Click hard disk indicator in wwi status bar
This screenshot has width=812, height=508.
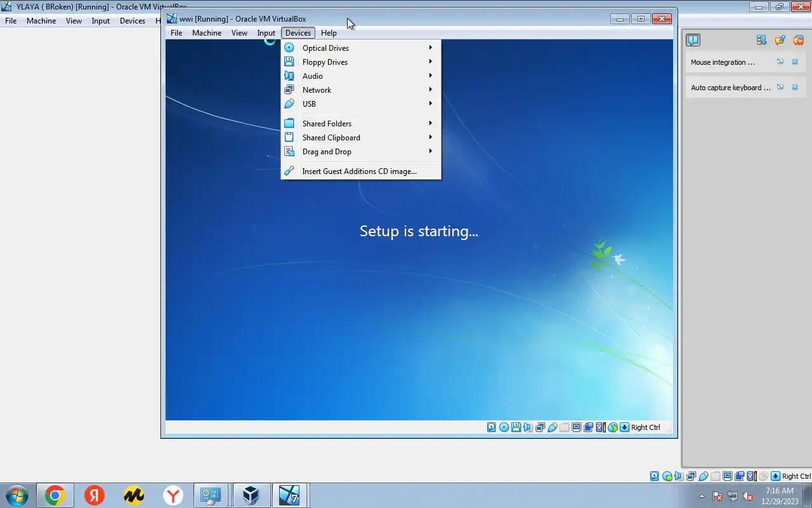tap(492, 427)
